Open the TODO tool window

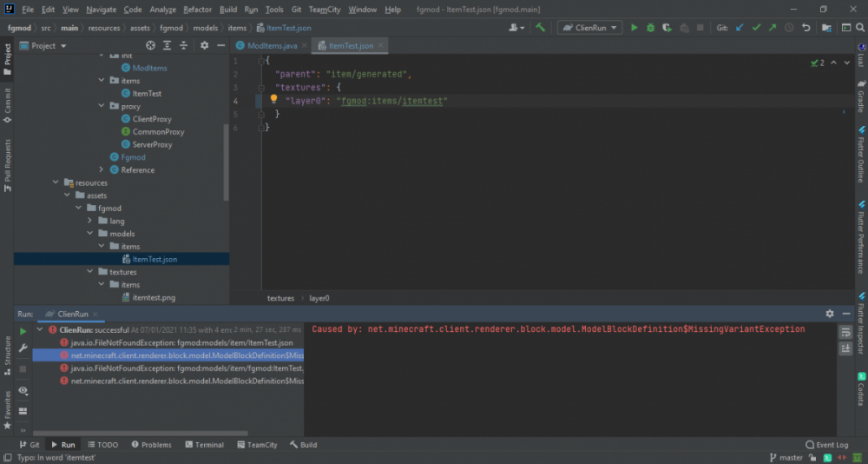(x=102, y=445)
